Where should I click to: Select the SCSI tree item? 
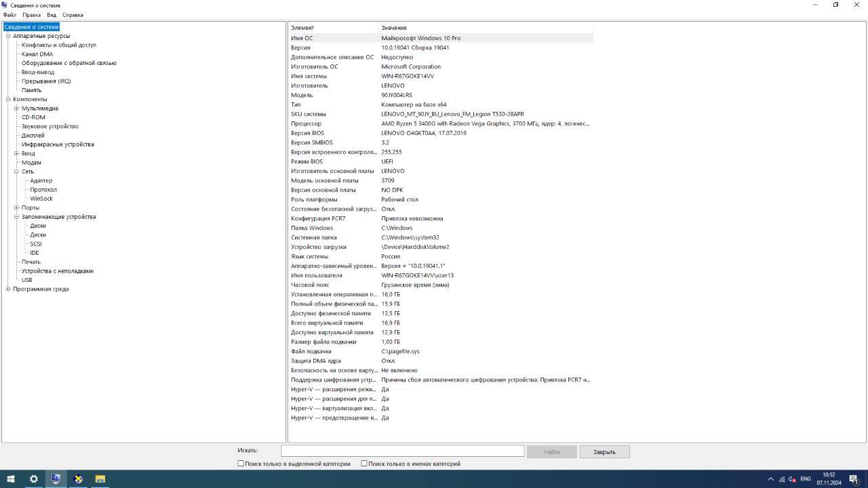[x=36, y=244]
